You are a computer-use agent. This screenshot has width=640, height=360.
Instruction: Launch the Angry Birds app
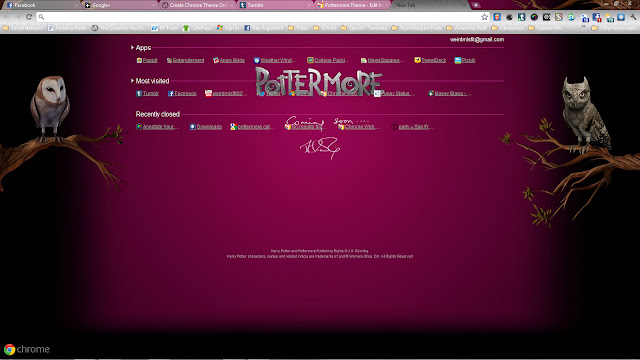229,60
